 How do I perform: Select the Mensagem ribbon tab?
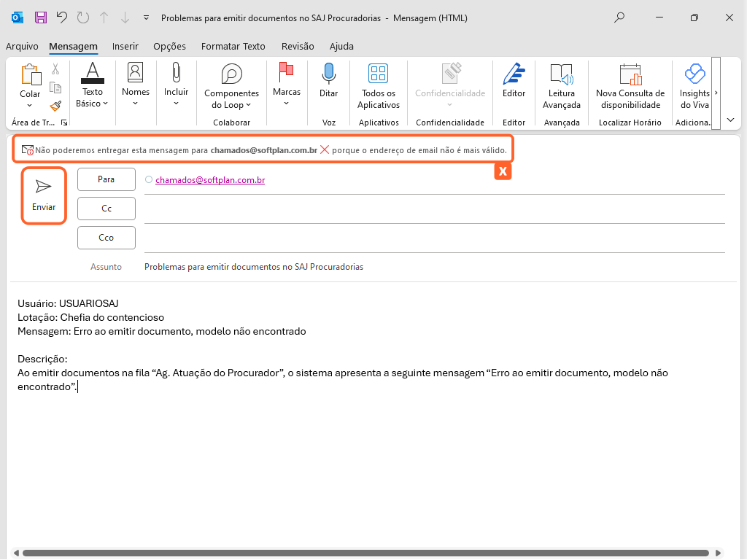point(74,46)
